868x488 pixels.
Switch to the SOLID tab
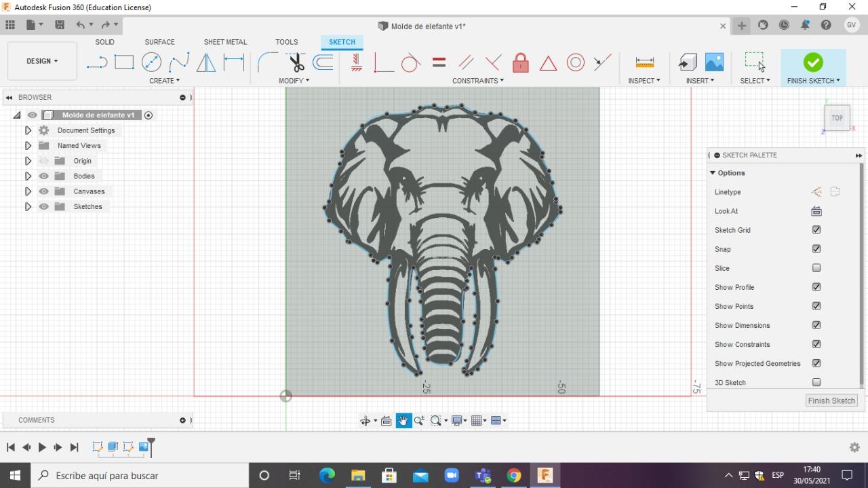(x=104, y=42)
